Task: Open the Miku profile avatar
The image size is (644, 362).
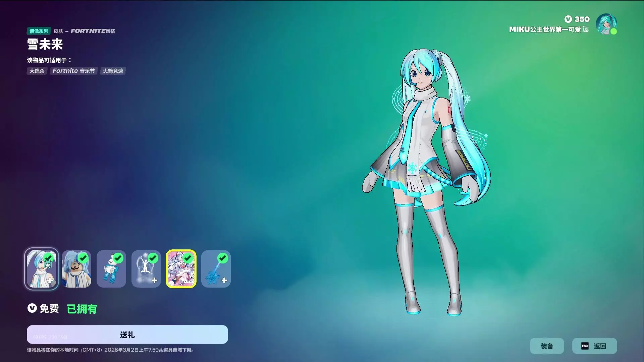Action: 606,24
